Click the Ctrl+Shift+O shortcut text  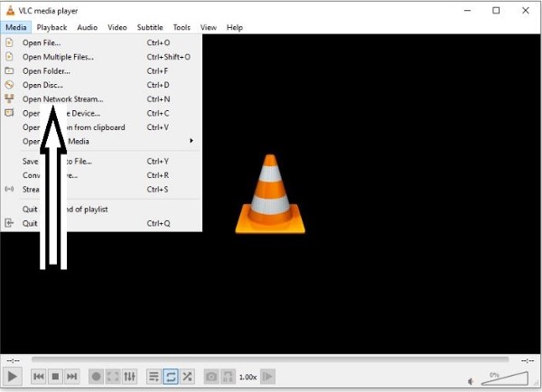(169, 57)
